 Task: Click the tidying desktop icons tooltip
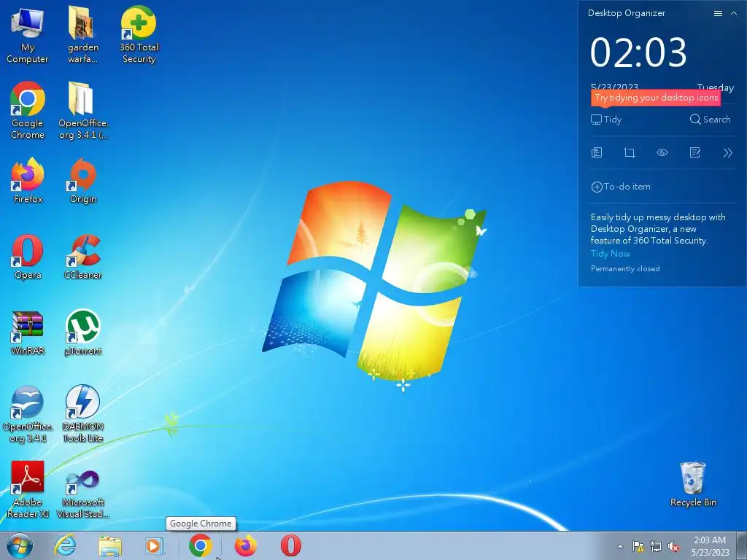tap(656, 98)
